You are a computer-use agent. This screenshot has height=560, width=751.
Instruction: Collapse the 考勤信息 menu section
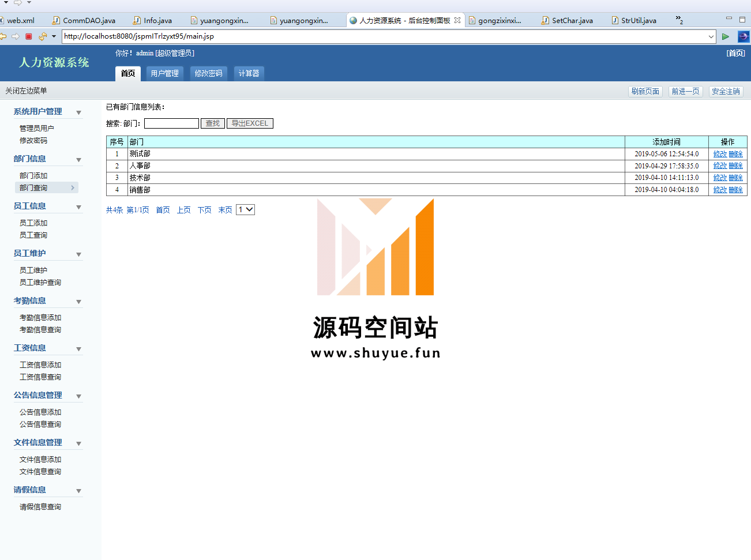(x=78, y=302)
